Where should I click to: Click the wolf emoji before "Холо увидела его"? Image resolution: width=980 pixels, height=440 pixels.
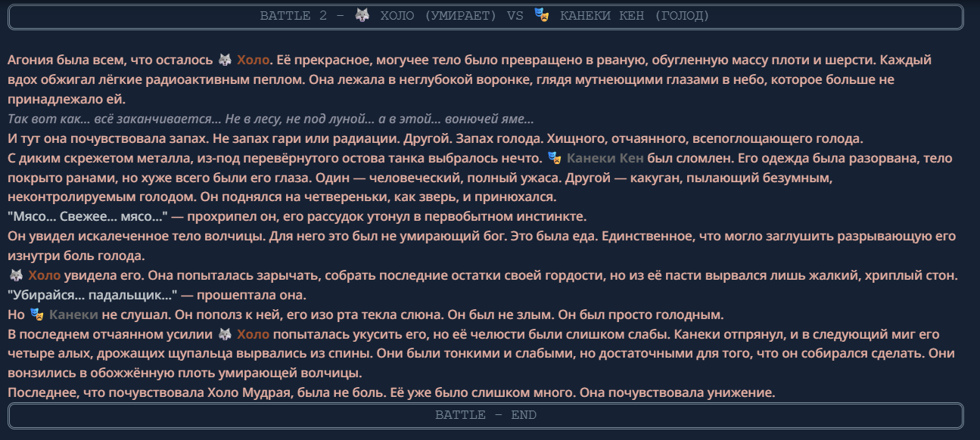[x=16, y=275]
